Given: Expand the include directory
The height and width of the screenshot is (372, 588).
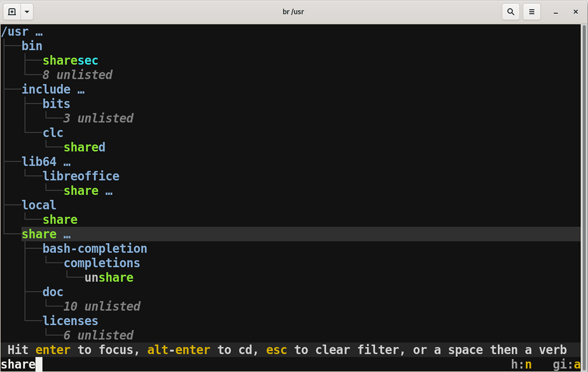Looking at the screenshot, I should [x=46, y=90].
